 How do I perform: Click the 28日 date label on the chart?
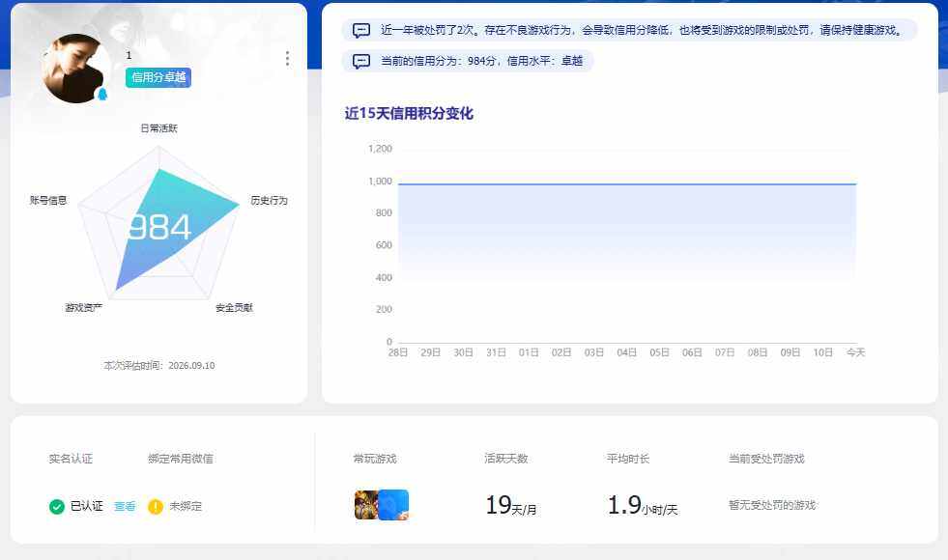(x=398, y=352)
